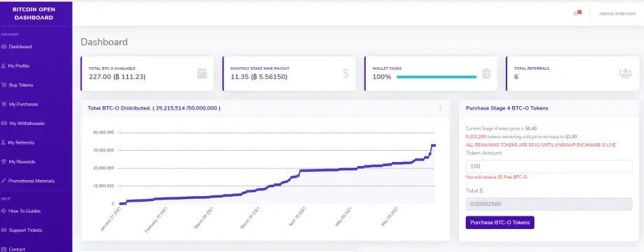The image size is (644, 252).
Task: Open chart options three-dot menu
Action: 440,108
